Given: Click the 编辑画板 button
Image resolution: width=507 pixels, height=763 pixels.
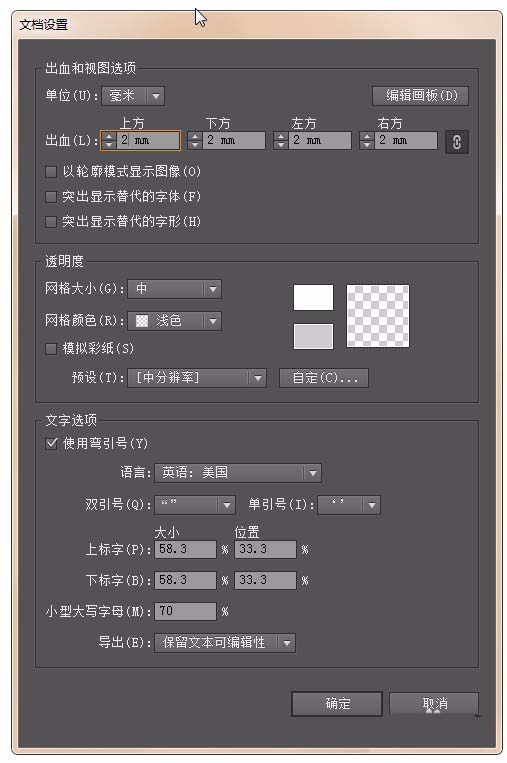Looking at the screenshot, I should click(420, 96).
